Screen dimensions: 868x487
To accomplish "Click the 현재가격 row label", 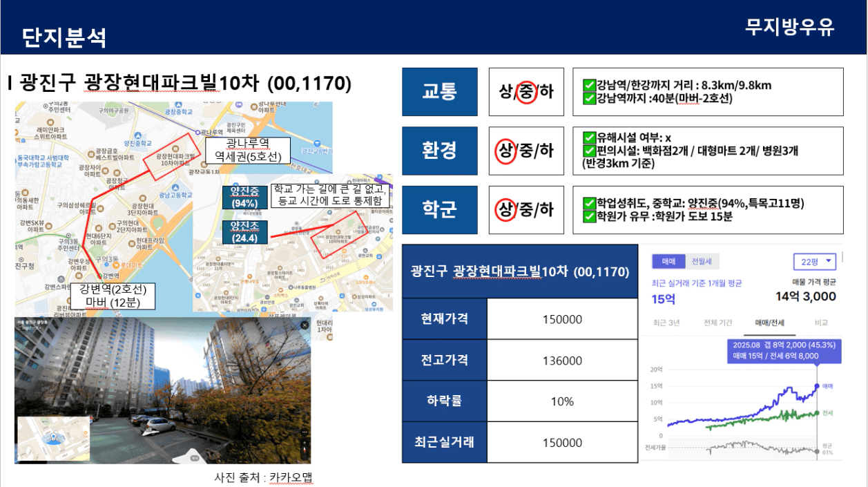I will (445, 319).
